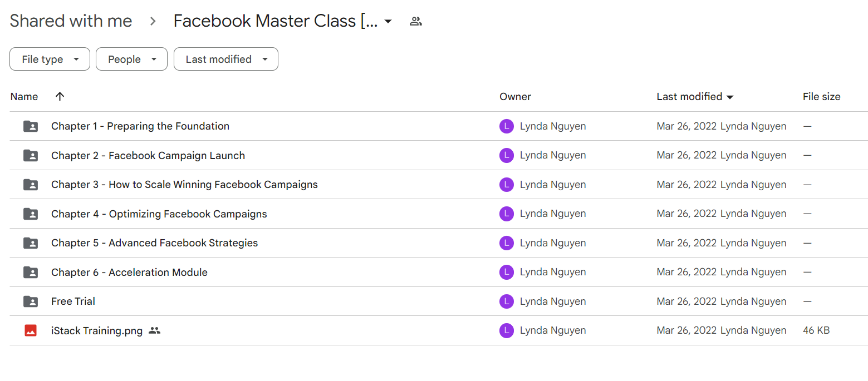Click the shared folder icon for Chapter 5
The height and width of the screenshot is (381, 868).
click(x=31, y=243)
